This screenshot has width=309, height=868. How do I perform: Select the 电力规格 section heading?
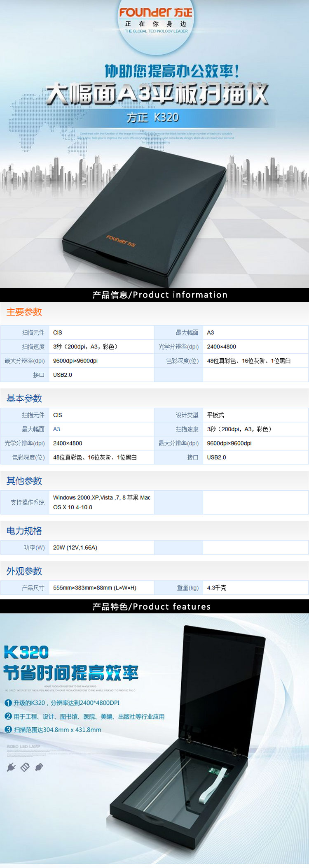(24, 531)
